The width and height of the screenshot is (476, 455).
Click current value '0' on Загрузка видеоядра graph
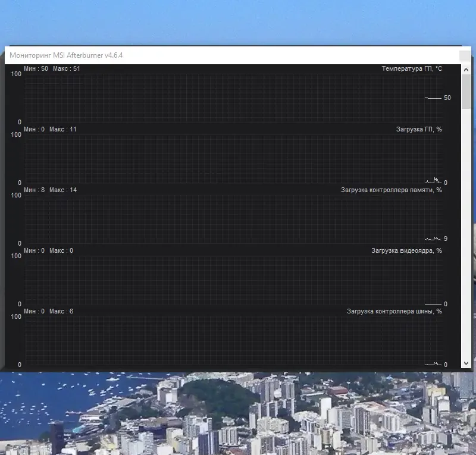[445, 304]
